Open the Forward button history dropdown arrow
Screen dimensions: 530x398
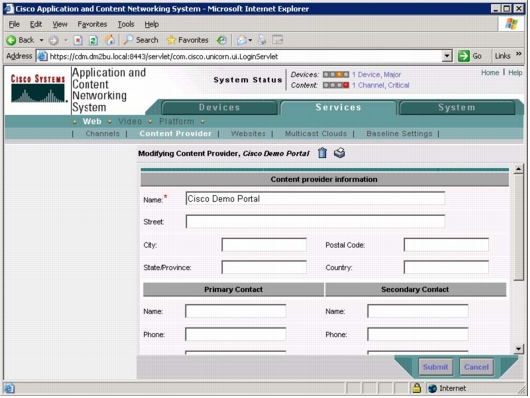tap(66, 40)
